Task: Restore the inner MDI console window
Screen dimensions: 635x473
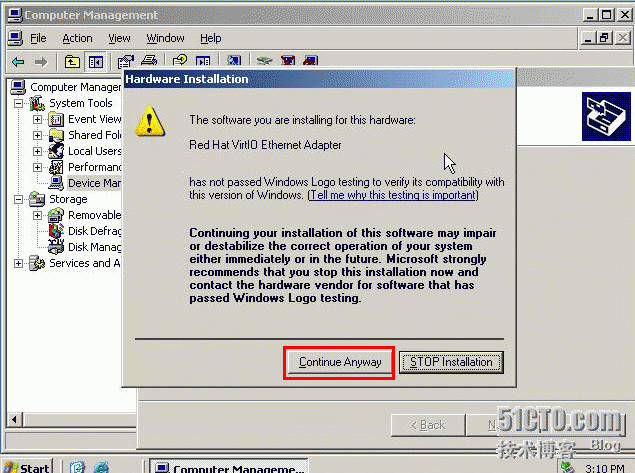Action: coord(604,38)
